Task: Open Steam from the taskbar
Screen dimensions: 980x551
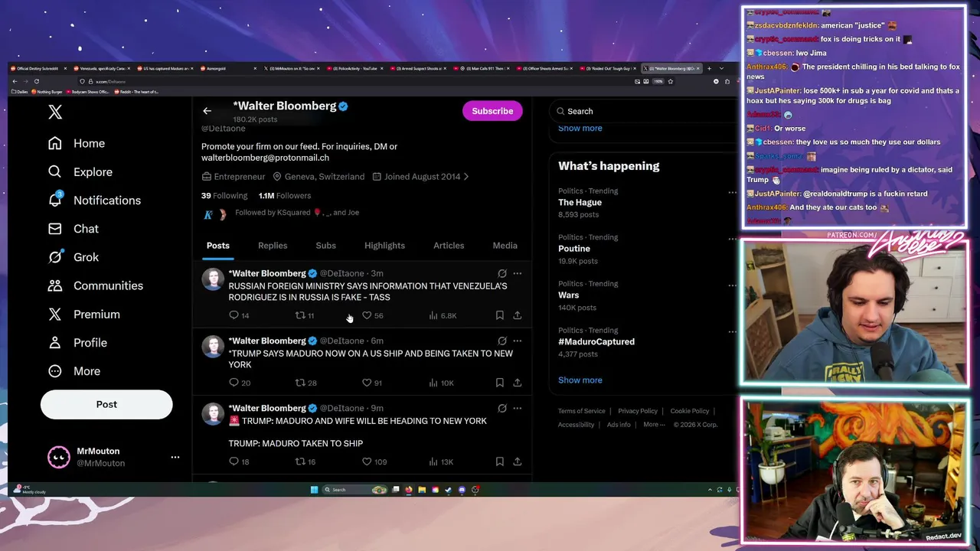Action: [449, 490]
